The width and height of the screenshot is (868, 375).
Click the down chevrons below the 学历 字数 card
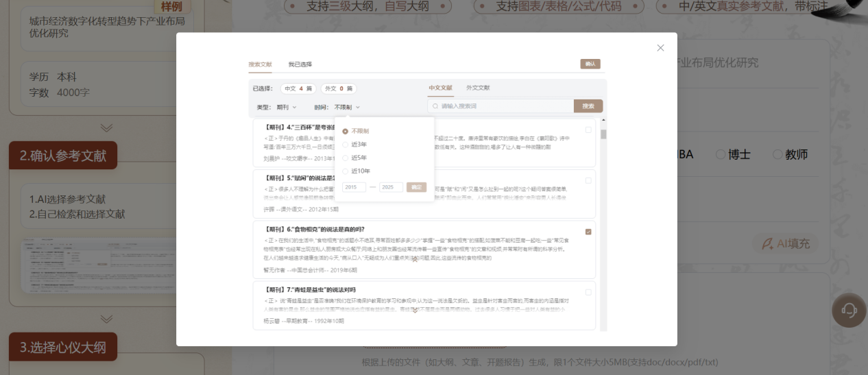[x=106, y=128]
